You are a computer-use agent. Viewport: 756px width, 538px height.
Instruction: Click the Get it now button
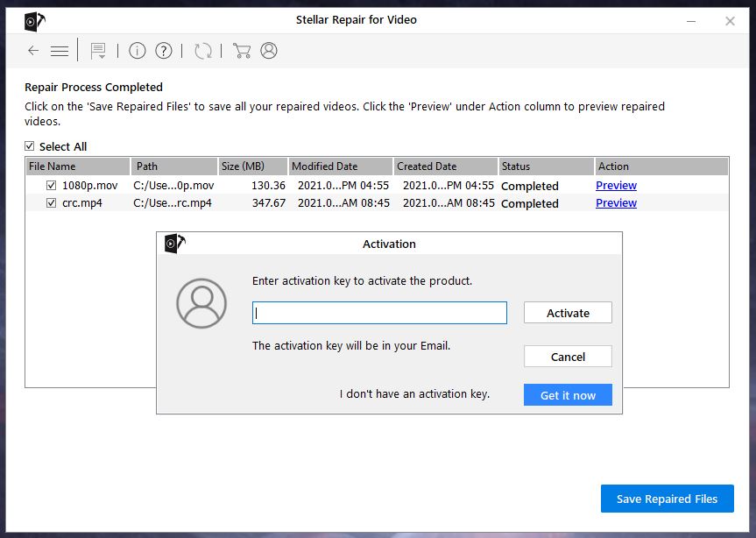pyautogui.click(x=568, y=395)
